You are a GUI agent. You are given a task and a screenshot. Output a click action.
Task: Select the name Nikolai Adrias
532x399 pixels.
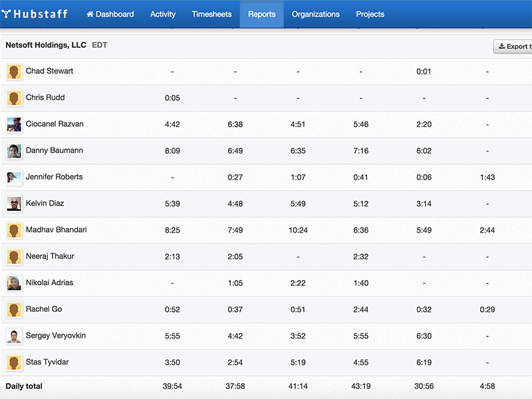[49, 283]
